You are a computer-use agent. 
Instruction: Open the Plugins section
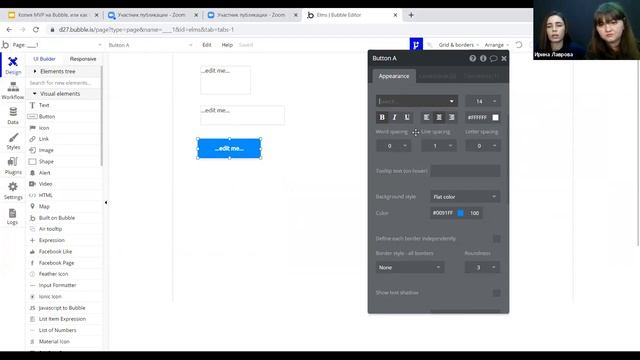(13, 166)
